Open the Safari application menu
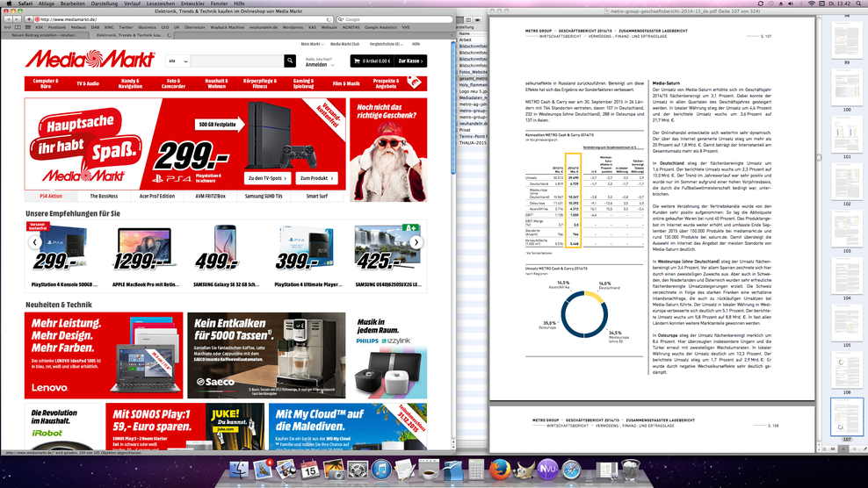Screen dimensions: 868x488 coord(25,4)
